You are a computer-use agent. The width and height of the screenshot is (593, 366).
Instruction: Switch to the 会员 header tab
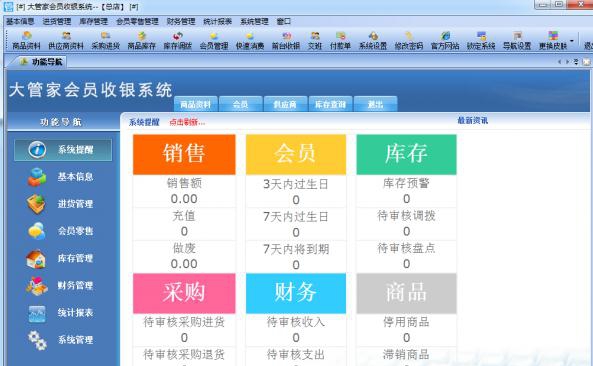241,104
